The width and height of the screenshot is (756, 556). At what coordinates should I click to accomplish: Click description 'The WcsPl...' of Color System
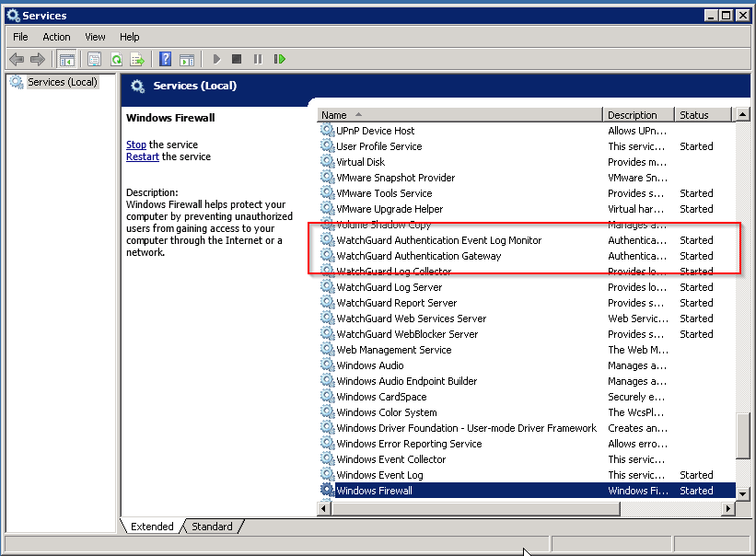tap(636, 412)
